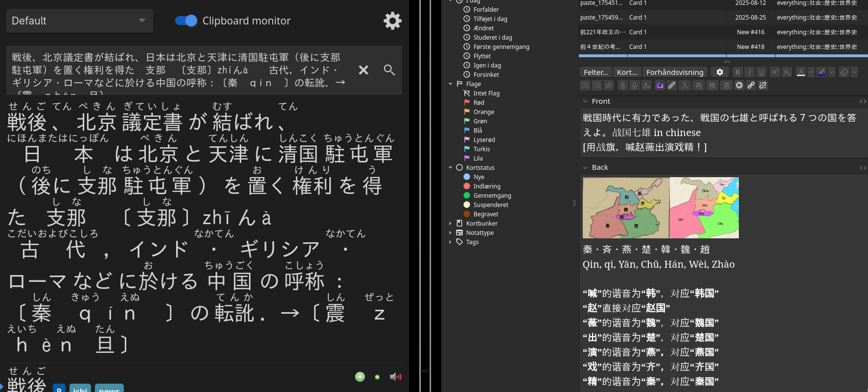The height and width of the screenshot is (392, 868).
Task: Click the pencil add-on icon
Action: (x=672, y=85)
